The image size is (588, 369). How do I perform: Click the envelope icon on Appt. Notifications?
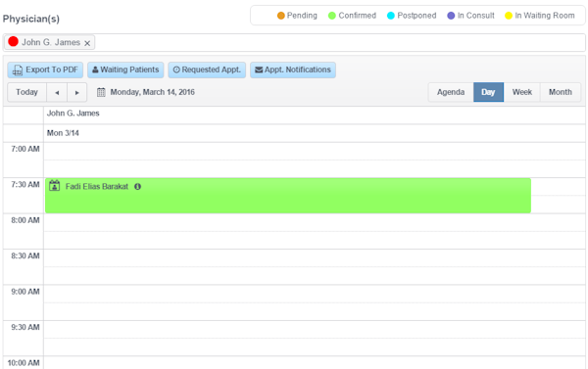click(259, 69)
